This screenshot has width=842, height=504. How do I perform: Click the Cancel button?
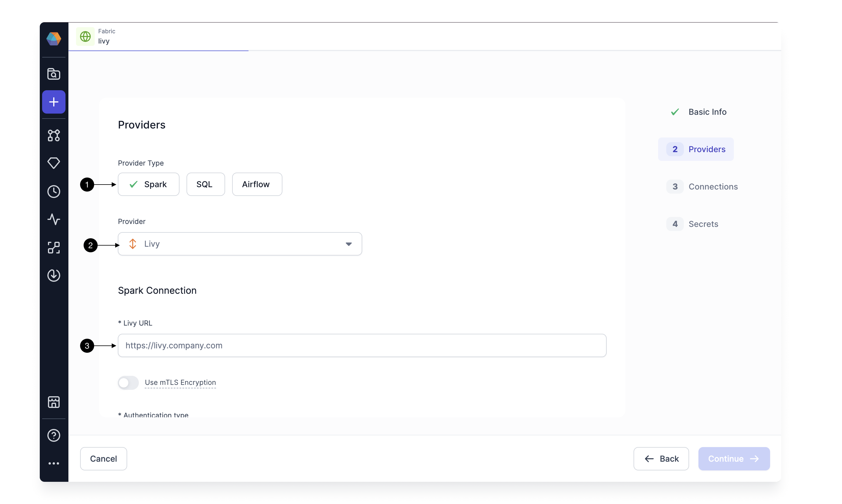click(x=103, y=458)
